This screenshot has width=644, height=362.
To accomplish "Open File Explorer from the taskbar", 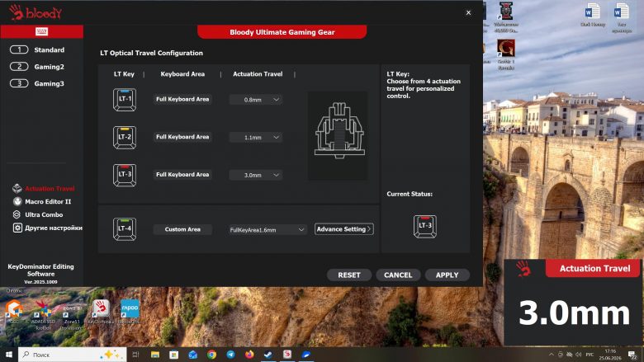I will pyautogui.click(x=155, y=355).
